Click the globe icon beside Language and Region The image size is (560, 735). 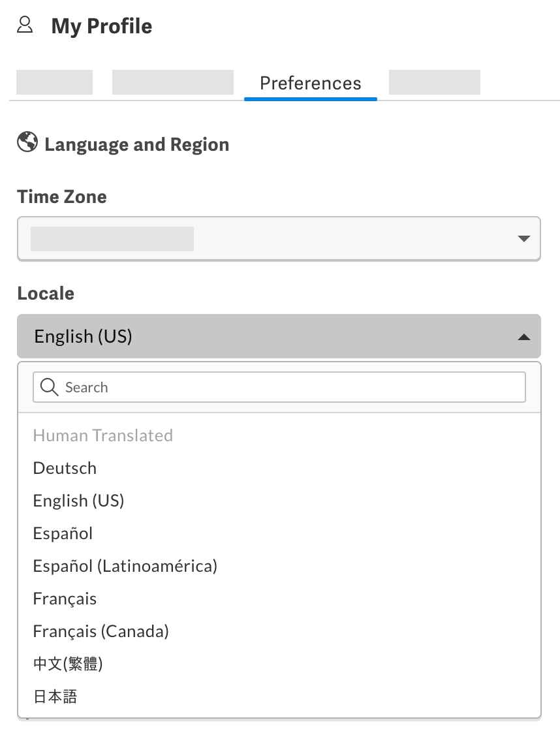click(x=27, y=142)
